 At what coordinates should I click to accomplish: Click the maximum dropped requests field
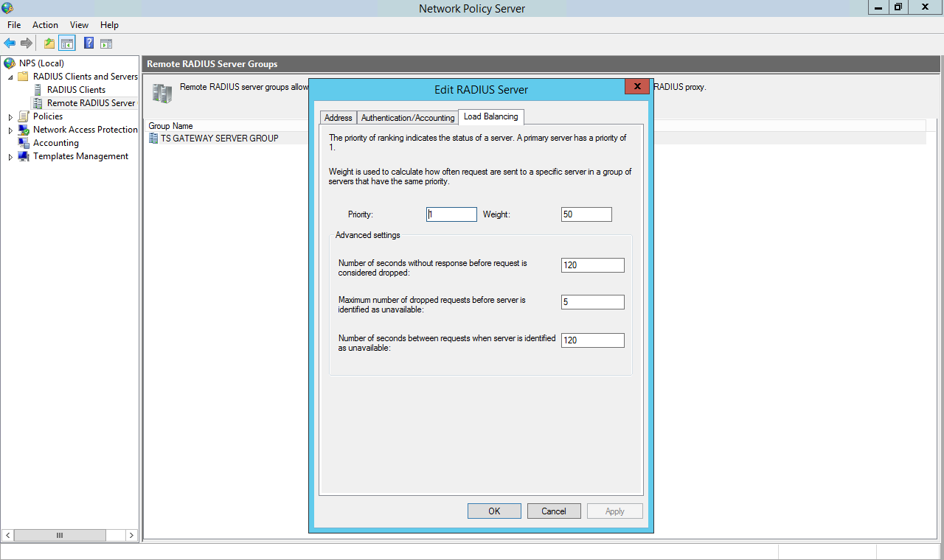(x=593, y=302)
